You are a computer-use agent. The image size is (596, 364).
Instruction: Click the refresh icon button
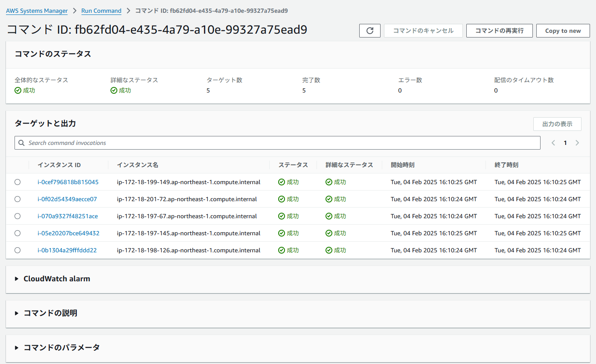pyautogui.click(x=370, y=31)
